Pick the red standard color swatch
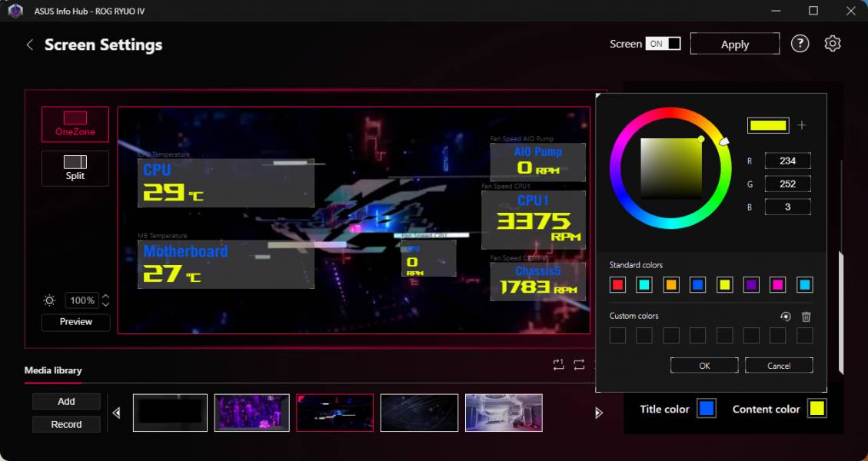Viewport: 868px width, 461px height. coord(617,285)
